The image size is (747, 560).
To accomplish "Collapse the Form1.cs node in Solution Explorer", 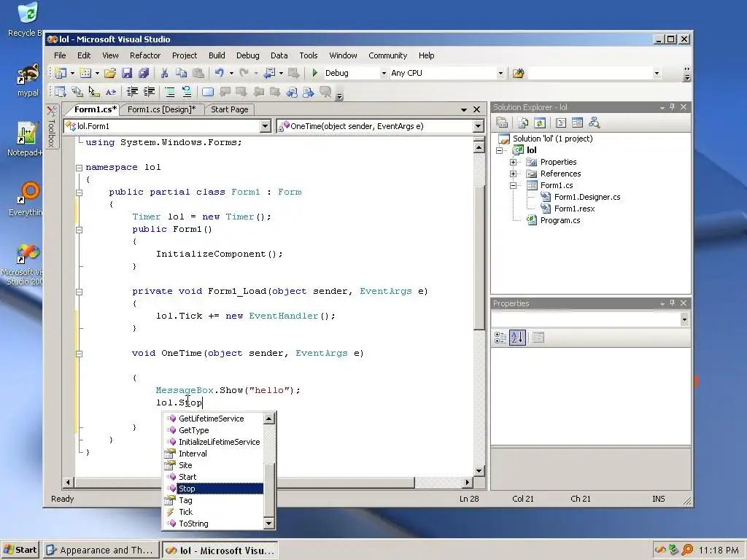I will (513, 185).
